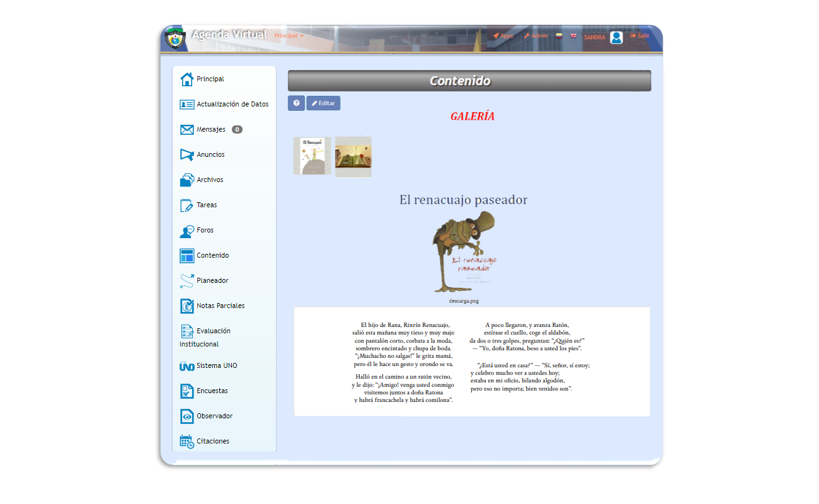Open the Apps menu in the header
Viewport: 819px width, 504px height.
point(503,36)
